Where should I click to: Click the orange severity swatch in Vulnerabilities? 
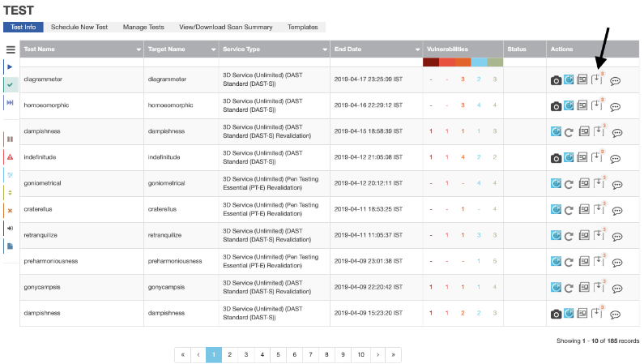point(463,62)
